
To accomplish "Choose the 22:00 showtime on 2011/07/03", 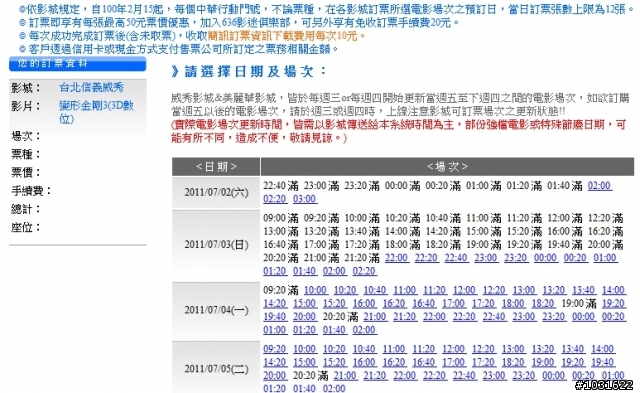I will click(396, 258).
